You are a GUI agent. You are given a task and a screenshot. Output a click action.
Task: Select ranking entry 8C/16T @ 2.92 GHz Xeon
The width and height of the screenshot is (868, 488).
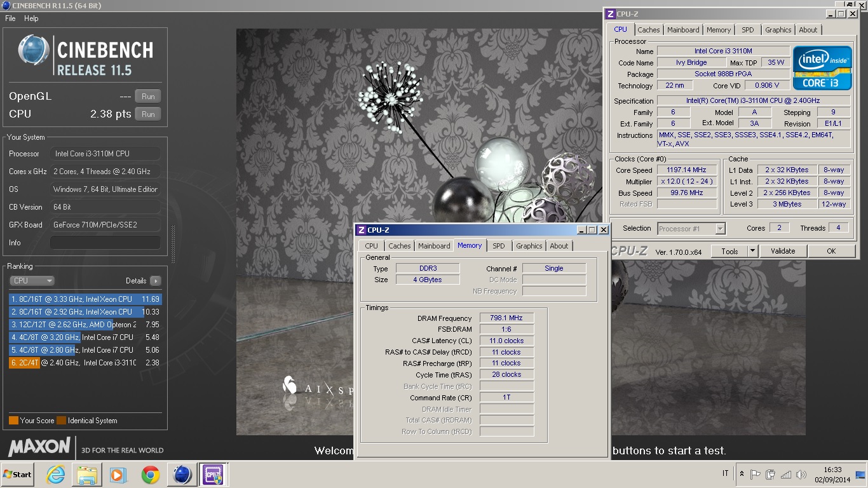click(x=85, y=312)
